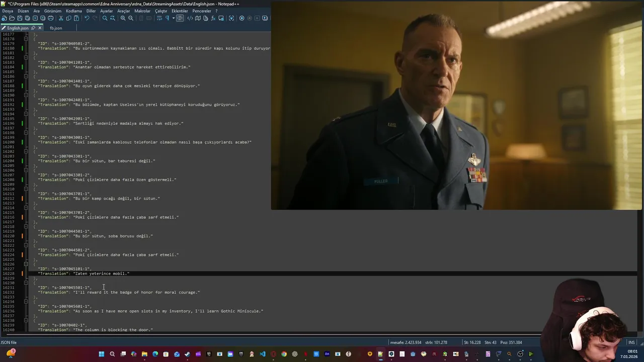Toggle word wrap in the toolbar
Viewport: 644px width, 362px height.
[x=159, y=18]
